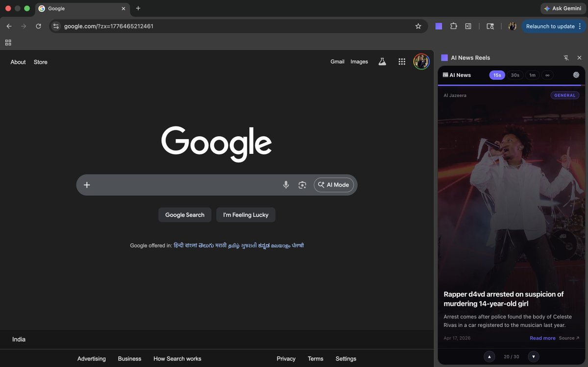This screenshot has width=588, height=367.
Task: Select the 30s reel duration
Action: [x=515, y=74]
